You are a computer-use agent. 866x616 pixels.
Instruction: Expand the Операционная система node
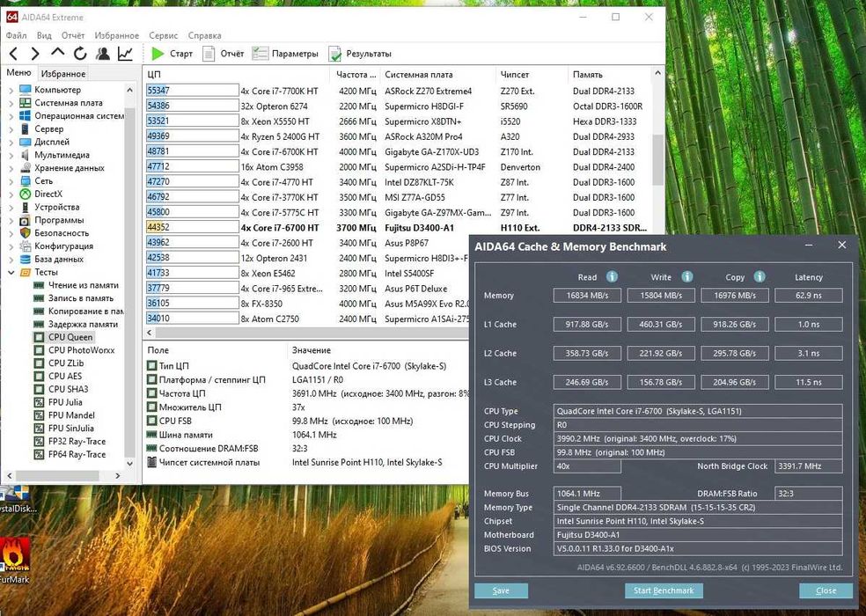click(x=11, y=116)
